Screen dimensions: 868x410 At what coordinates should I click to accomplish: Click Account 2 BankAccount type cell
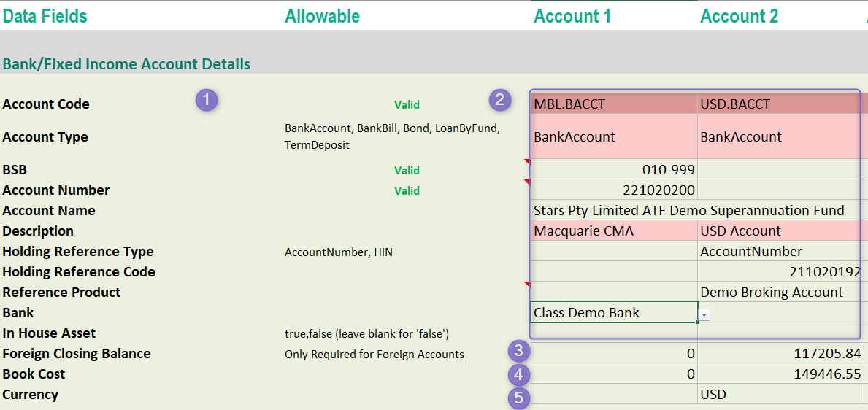(x=780, y=136)
